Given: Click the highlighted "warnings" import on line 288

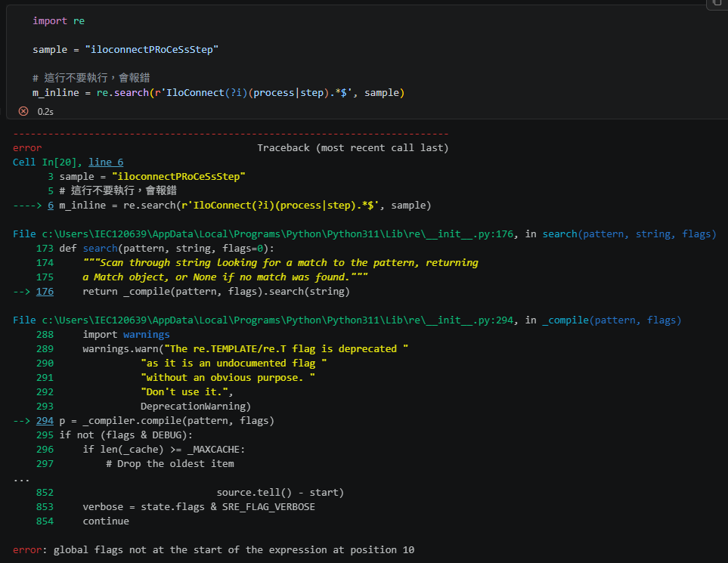Looking at the screenshot, I should pos(146,333).
